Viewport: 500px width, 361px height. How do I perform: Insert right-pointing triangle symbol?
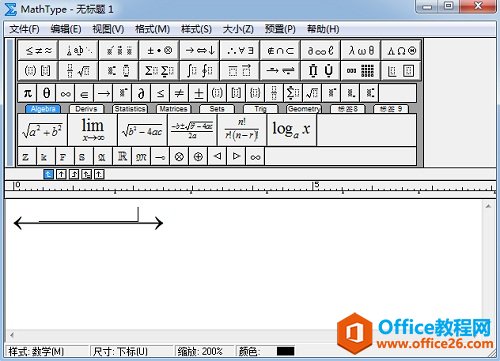236,156
